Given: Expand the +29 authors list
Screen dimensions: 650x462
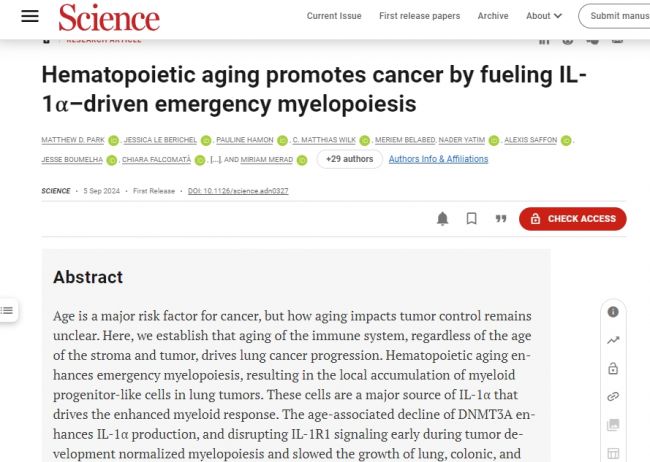Looking at the screenshot, I should (349, 159).
